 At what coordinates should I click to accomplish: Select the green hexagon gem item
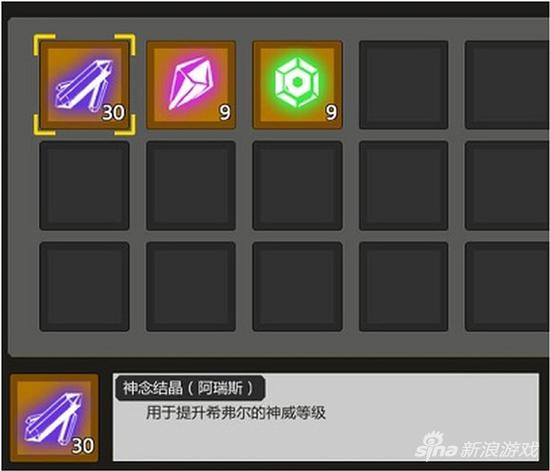pos(297,85)
